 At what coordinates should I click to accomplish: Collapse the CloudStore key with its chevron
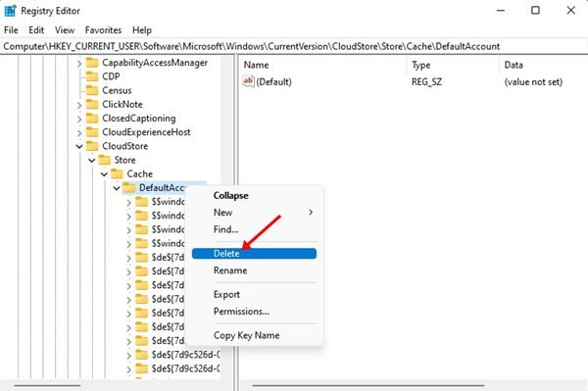click(79, 146)
